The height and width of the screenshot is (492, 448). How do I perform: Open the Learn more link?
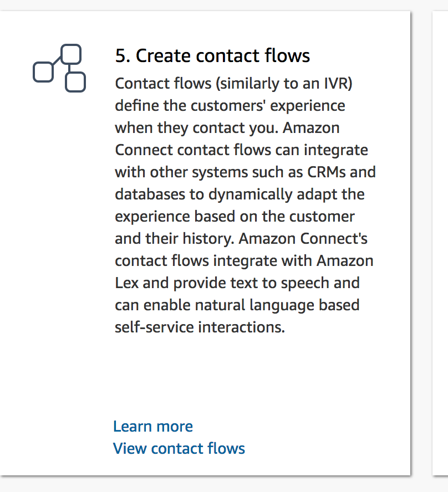[153, 426]
